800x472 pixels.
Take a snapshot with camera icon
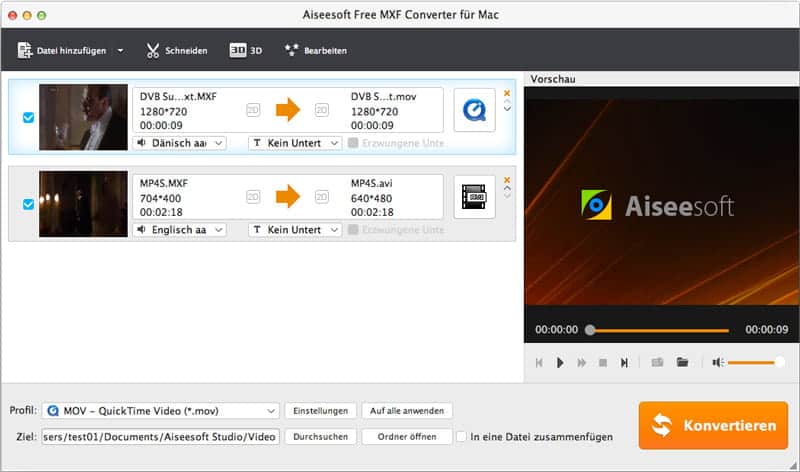[657, 362]
